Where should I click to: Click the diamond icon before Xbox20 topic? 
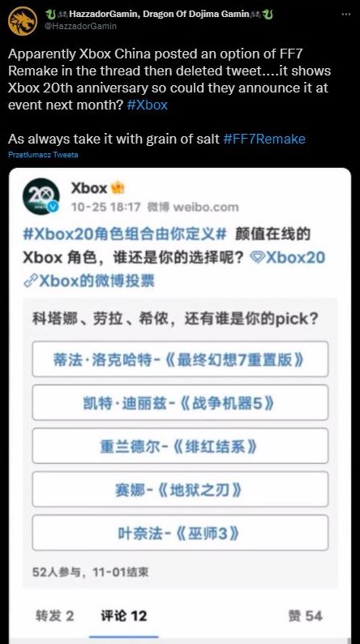[256, 259]
